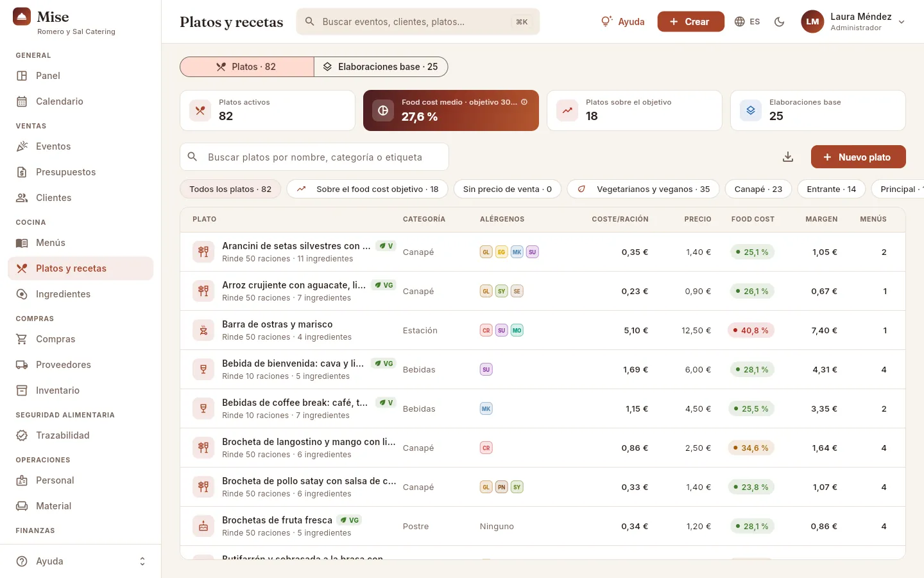This screenshot has height=578, width=924.
Task: Click the Eventos sidebar icon
Action: pos(22,146)
